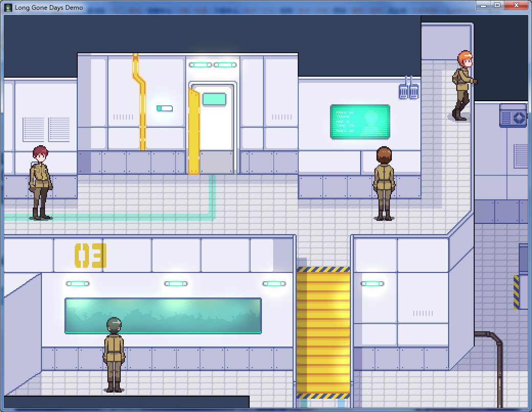Click the wall ventilation grilles at left
The width and height of the screenshot is (532, 412).
tap(46, 129)
